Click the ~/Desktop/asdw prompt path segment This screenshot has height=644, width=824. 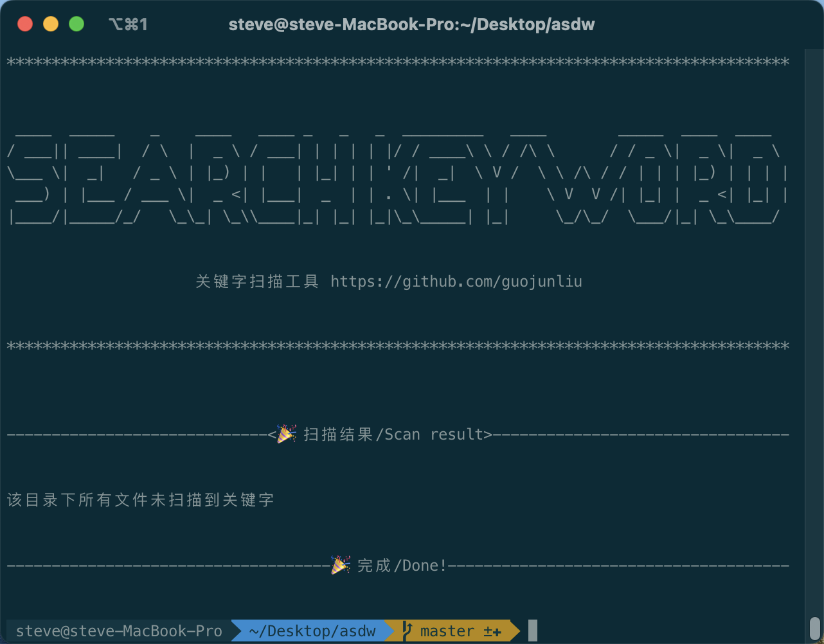(312, 631)
